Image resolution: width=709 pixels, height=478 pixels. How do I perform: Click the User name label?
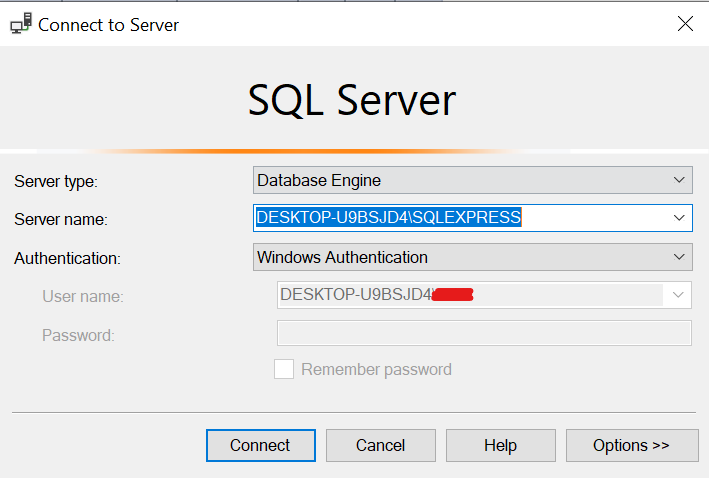tap(83, 296)
